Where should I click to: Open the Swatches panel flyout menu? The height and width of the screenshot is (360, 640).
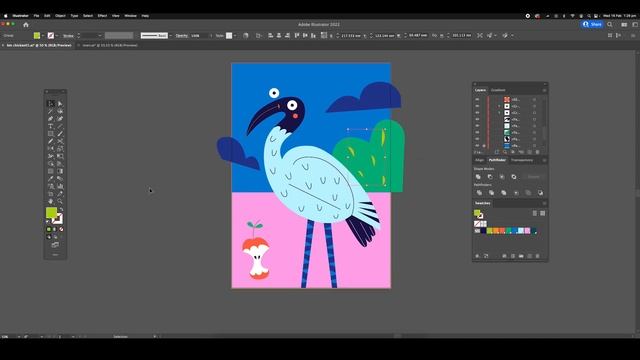544,203
